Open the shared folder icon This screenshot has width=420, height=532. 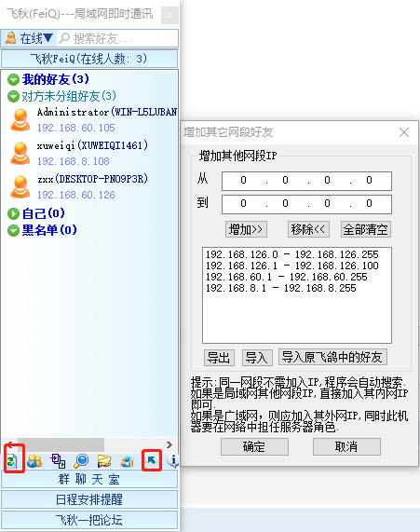click(104, 461)
